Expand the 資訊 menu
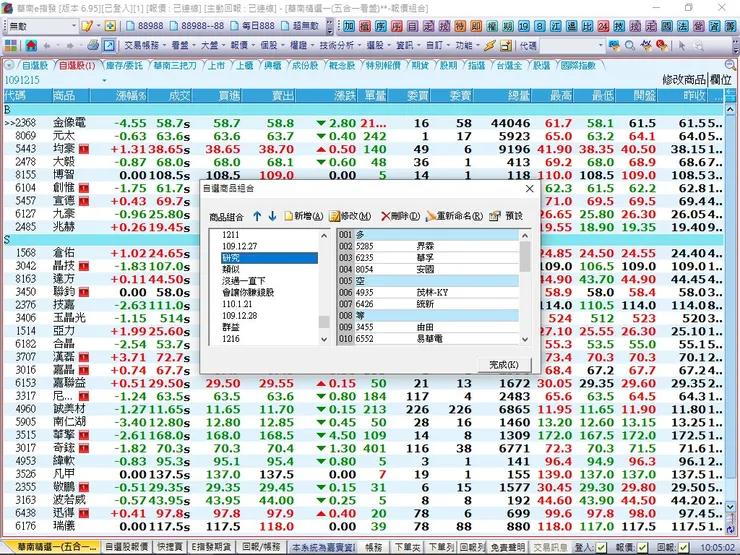The width and height of the screenshot is (740, 555). point(407,46)
